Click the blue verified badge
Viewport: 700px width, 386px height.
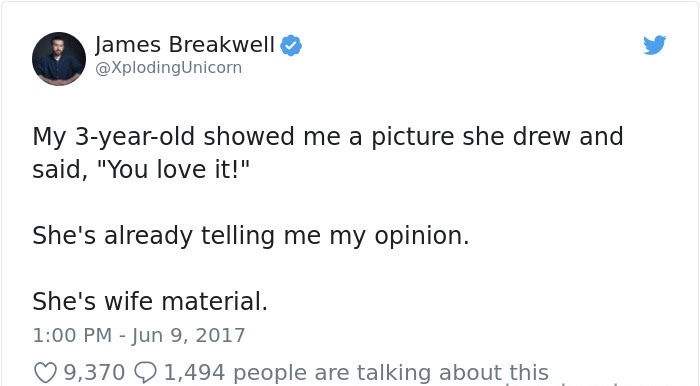(x=291, y=46)
